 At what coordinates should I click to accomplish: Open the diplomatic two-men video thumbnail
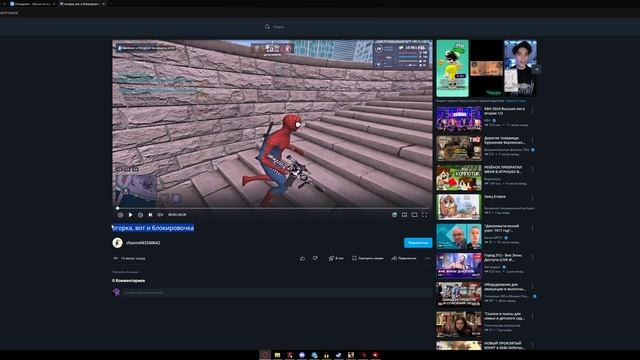[x=459, y=237]
